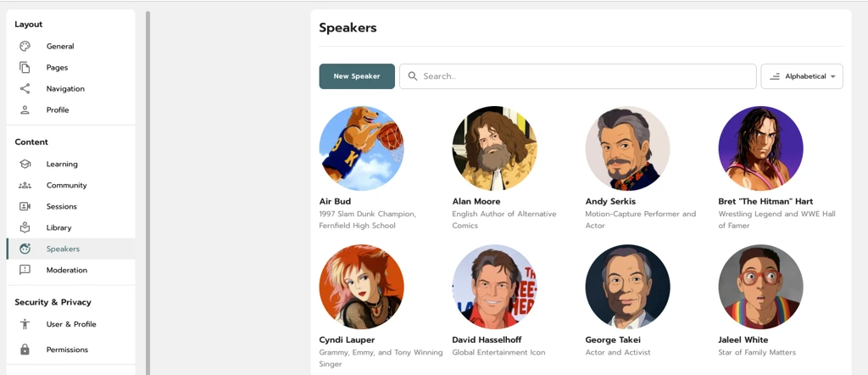Click "Actor and Activist" description text
This screenshot has width=868, height=375.
(x=618, y=352)
